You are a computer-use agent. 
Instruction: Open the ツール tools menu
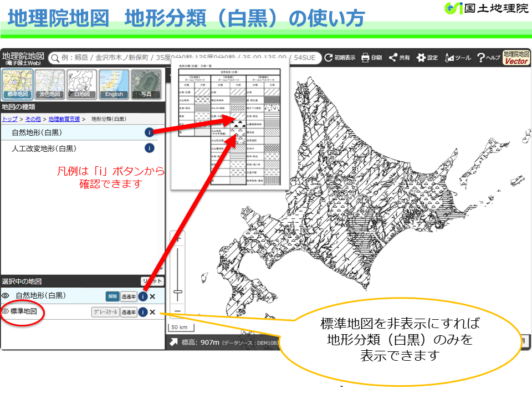[x=458, y=58]
